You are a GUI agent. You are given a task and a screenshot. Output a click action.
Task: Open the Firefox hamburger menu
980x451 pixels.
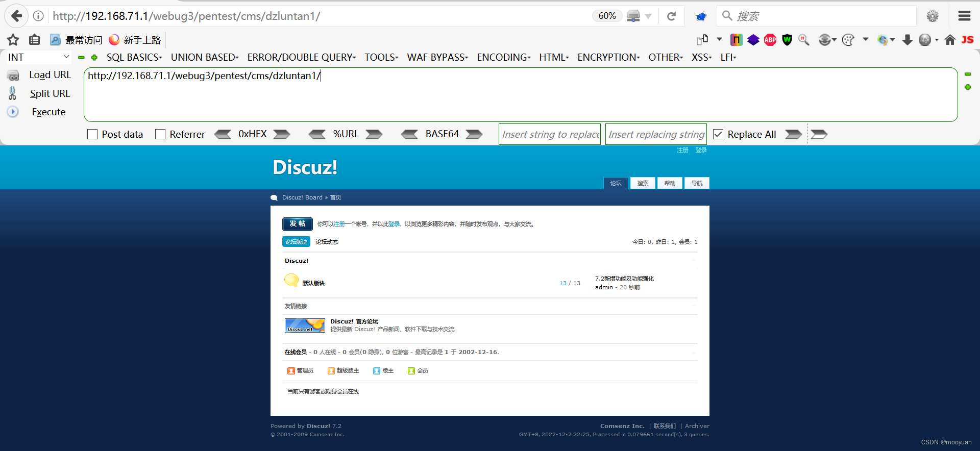pyautogui.click(x=964, y=16)
